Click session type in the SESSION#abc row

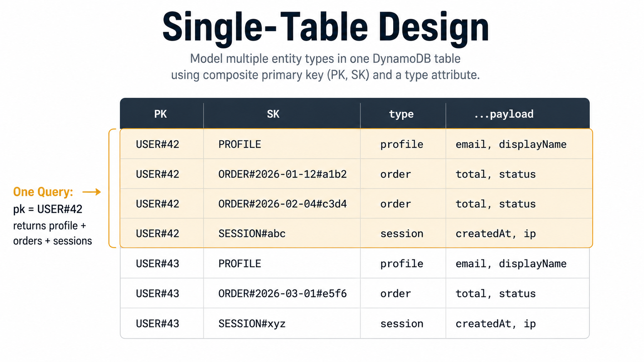402,234
